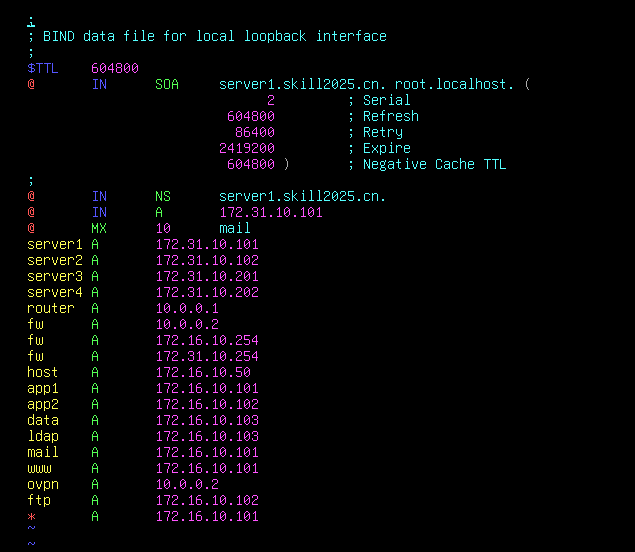Screen dimensions: 635x552
Task: Click the Serial number value 2
Action: click(271, 100)
